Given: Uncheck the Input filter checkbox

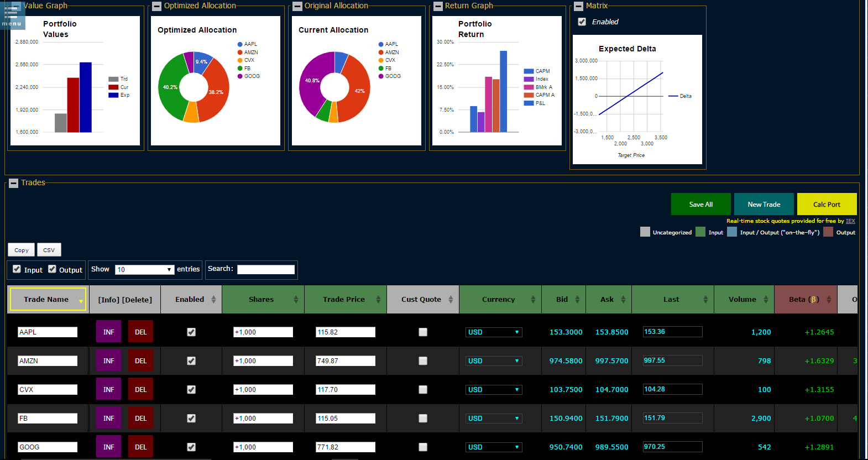Looking at the screenshot, I should [x=17, y=269].
